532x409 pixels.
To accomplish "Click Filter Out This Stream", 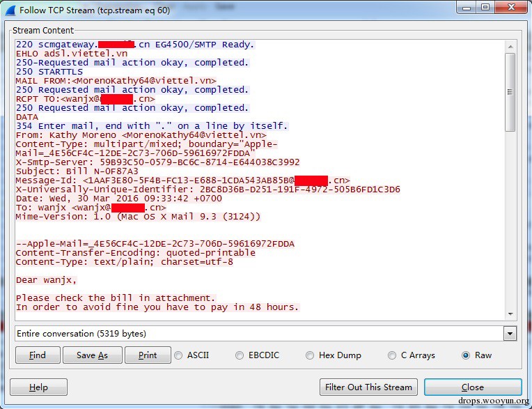I will tap(368, 387).
